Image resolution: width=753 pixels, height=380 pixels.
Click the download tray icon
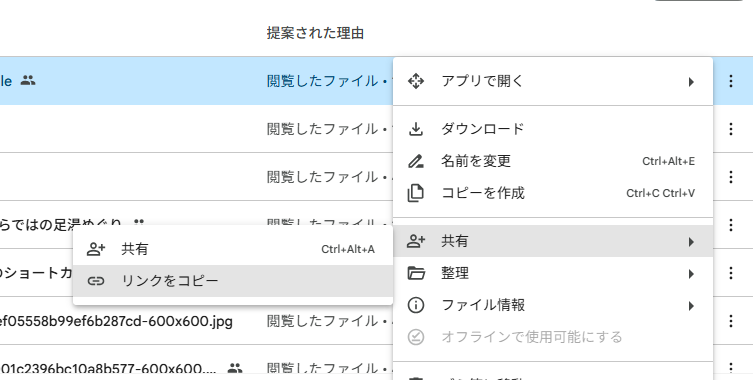[x=415, y=129]
